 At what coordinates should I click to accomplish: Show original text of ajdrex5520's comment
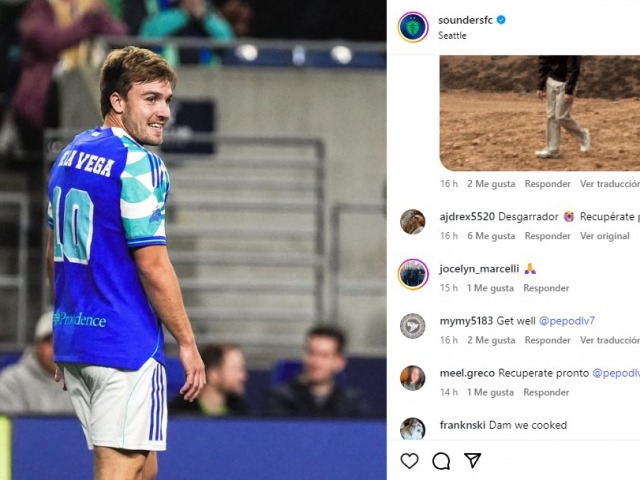coord(605,236)
